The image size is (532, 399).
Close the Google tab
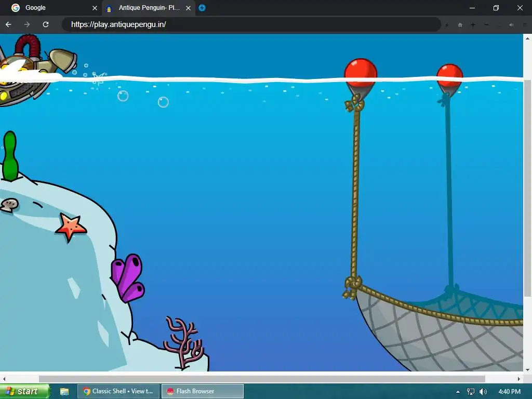[95, 8]
